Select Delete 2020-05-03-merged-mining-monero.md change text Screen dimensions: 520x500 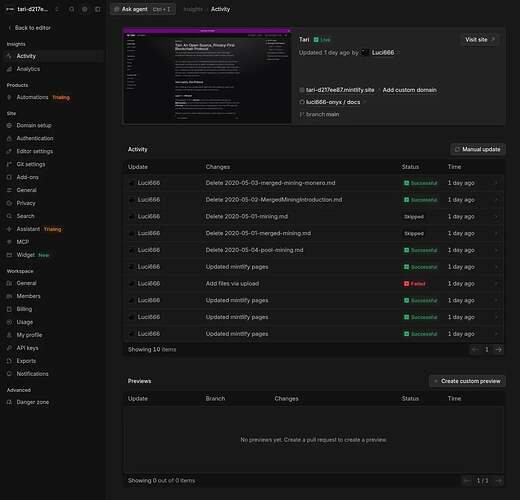[x=270, y=183]
